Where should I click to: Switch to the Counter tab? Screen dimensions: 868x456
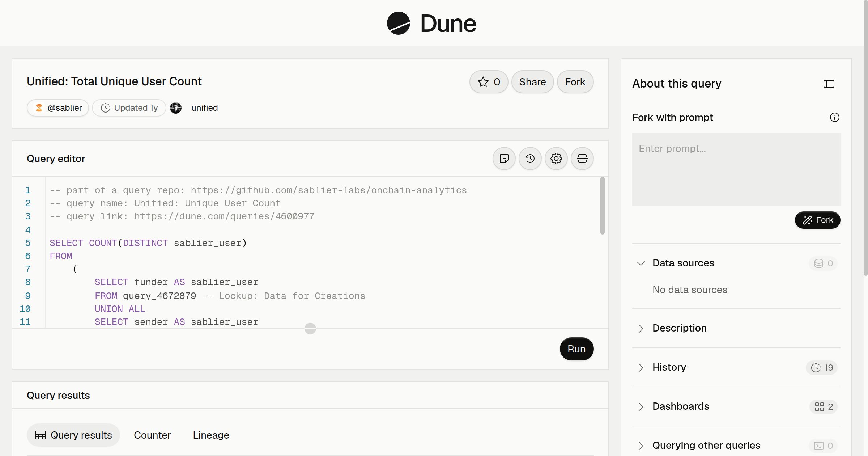152,435
